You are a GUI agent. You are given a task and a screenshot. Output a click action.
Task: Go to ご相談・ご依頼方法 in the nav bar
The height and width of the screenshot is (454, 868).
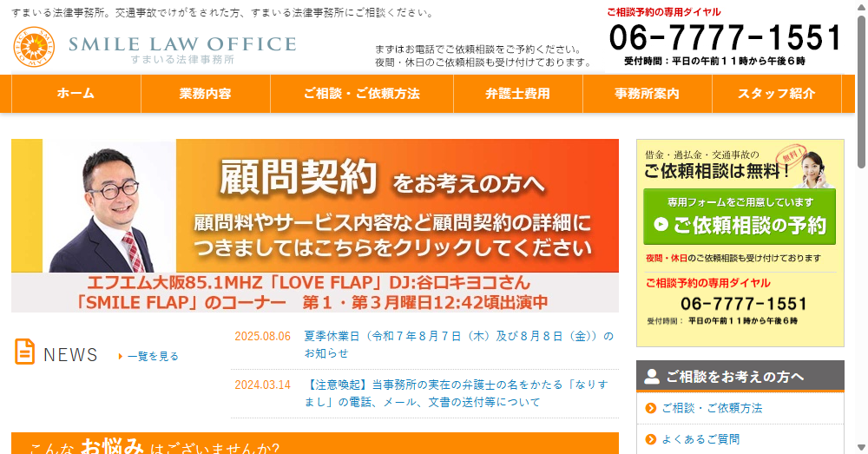pyautogui.click(x=361, y=94)
